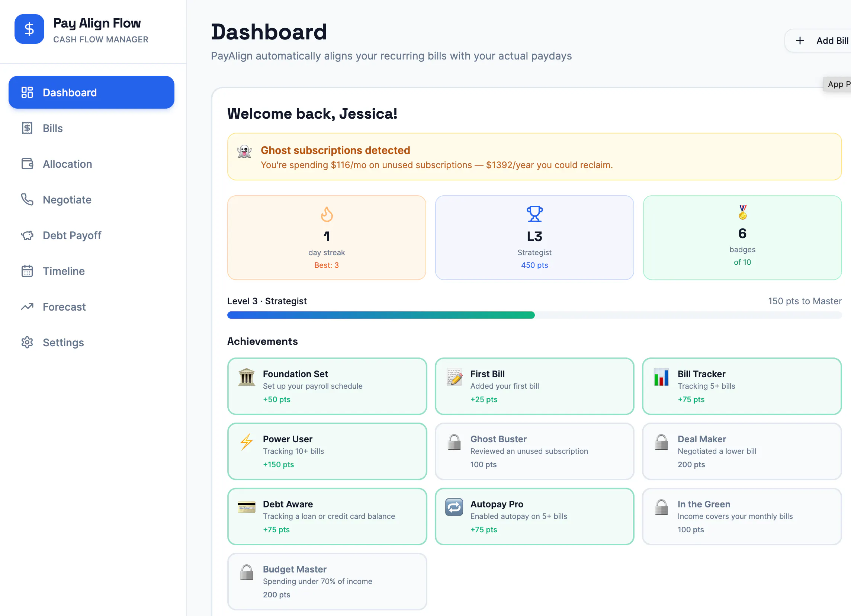Click the First Bill achievement title
Image resolution: width=851 pixels, height=616 pixels.
pyautogui.click(x=487, y=374)
